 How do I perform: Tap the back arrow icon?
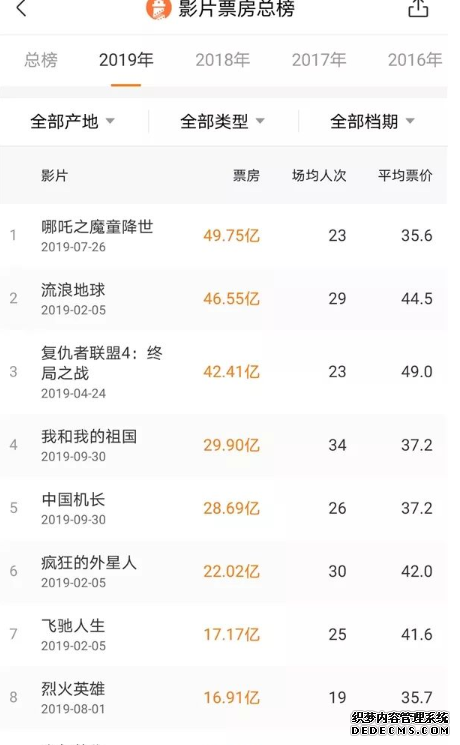21,8
